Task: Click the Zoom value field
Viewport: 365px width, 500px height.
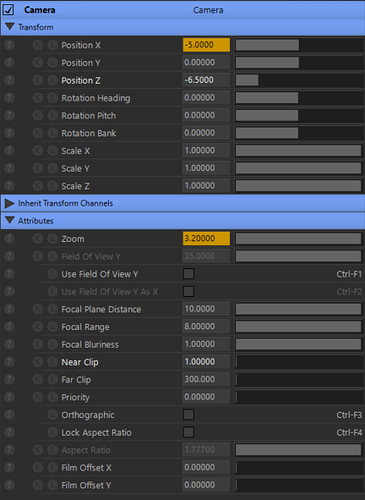Action: 206,239
